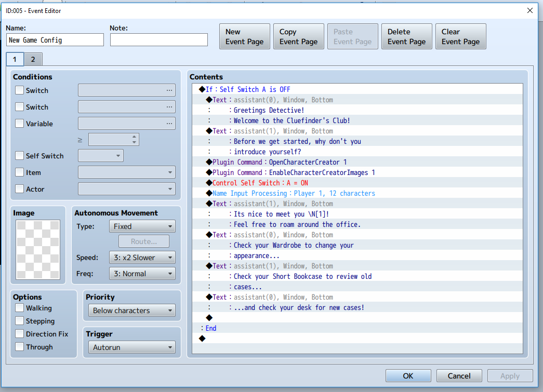Image resolution: width=543 pixels, height=392 pixels.
Task: Click in the Note input field
Action: pyautogui.click(x=159, y=40)
